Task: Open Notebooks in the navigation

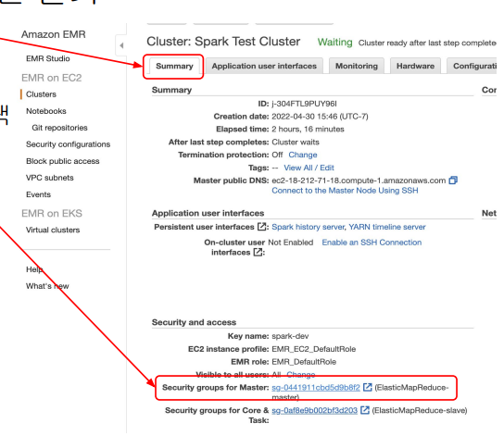Action: pyautogui.click(x=46, y=111)
